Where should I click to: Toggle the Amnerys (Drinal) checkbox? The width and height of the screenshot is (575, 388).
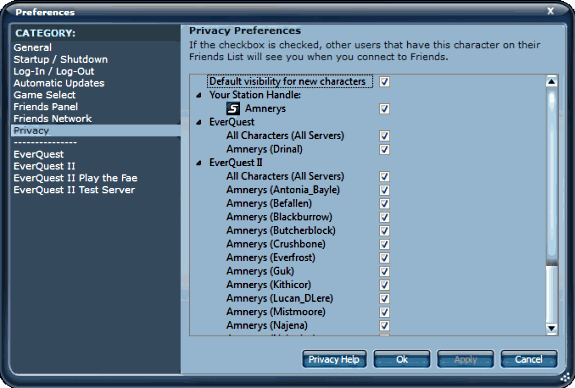[x=384, y=149]
